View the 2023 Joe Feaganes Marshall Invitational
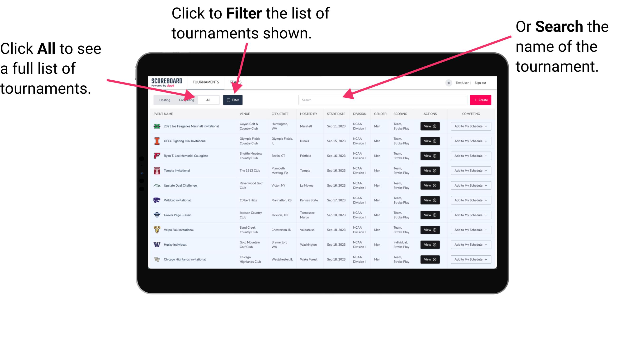This screenshot has width=644, height=346. click(x=430, y=126)
